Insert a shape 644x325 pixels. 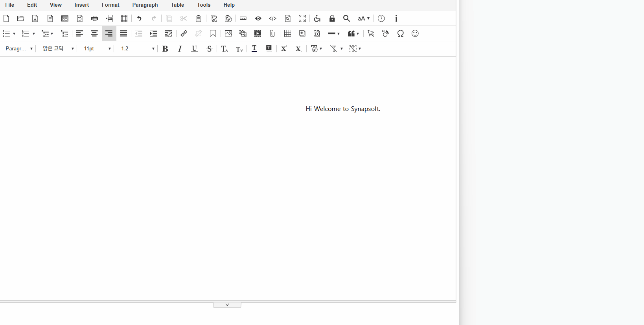coord(386,33)
